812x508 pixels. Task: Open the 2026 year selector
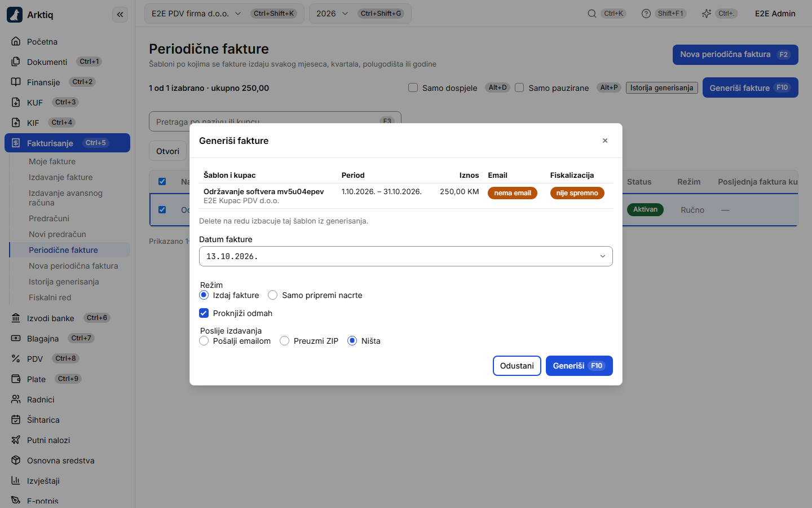click(x=360, y=14)
